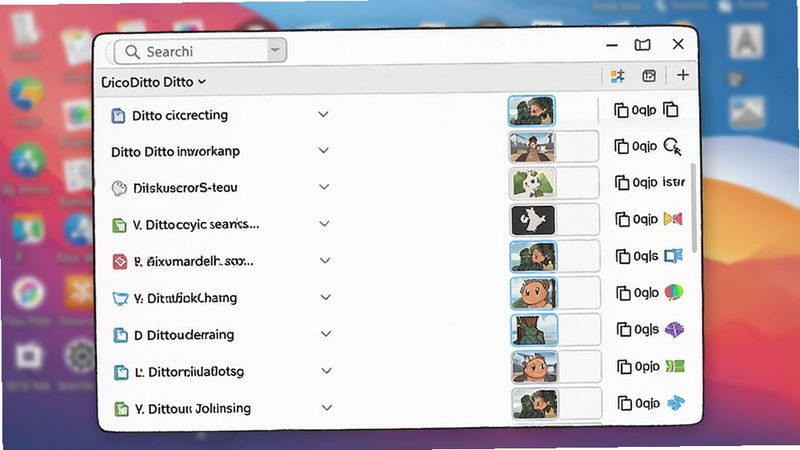Viewport: 800px width, 450px height.
Task: Click clipboard icon beside 'L. Dittorniidaflotsg'
Action: tap(121, 372)
